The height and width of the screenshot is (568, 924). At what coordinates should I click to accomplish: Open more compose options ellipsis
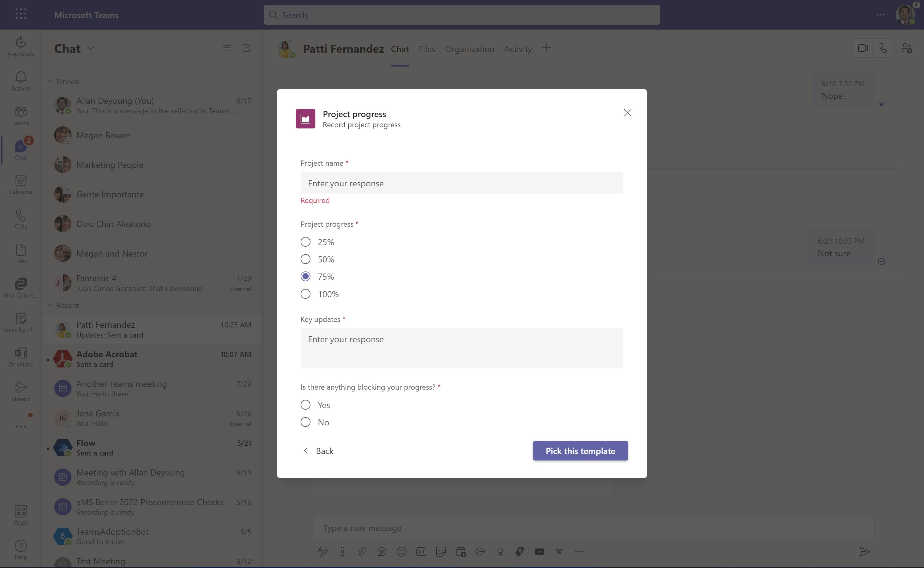click(x=579, y=551)
